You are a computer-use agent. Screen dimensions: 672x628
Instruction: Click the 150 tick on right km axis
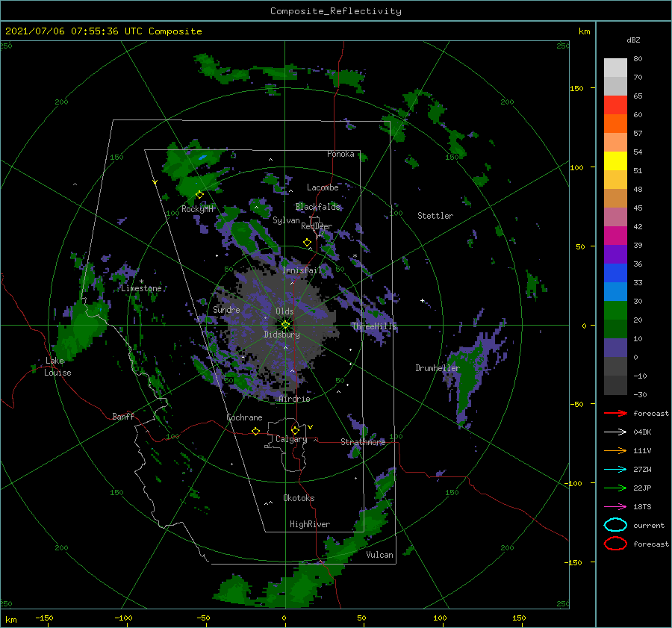click(577, 88)
